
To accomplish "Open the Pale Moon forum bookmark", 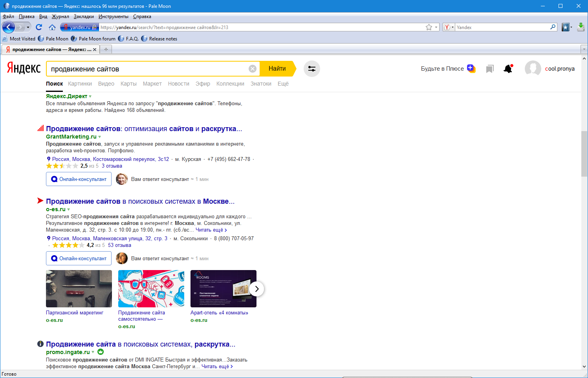I will [93, 39].
